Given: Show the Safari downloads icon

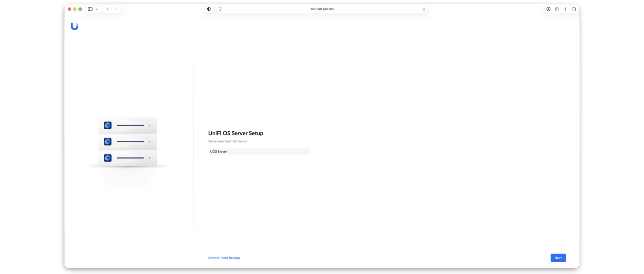Looking at the screenshot, I should 548,9.
